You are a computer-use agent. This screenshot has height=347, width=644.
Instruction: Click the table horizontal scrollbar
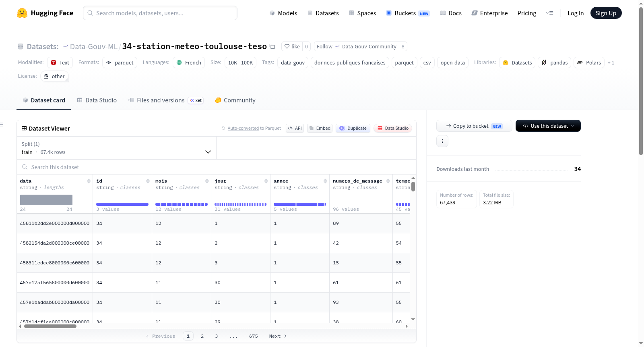(x=50, y=326)
